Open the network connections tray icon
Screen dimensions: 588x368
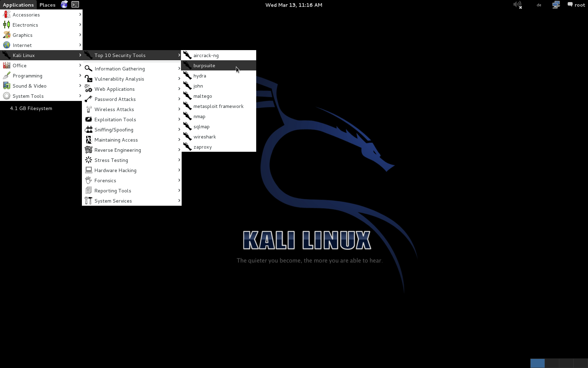(x=556, y=5)
